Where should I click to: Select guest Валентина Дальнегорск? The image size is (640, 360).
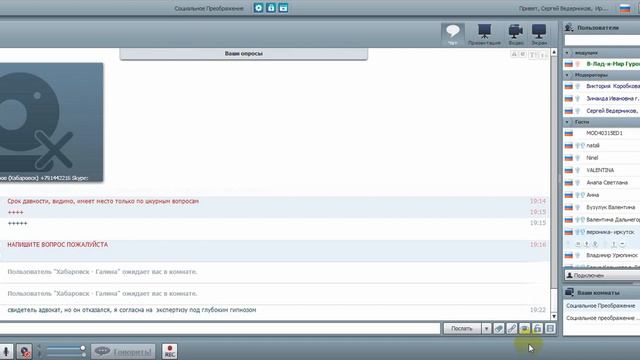click(x=613, y=220)
